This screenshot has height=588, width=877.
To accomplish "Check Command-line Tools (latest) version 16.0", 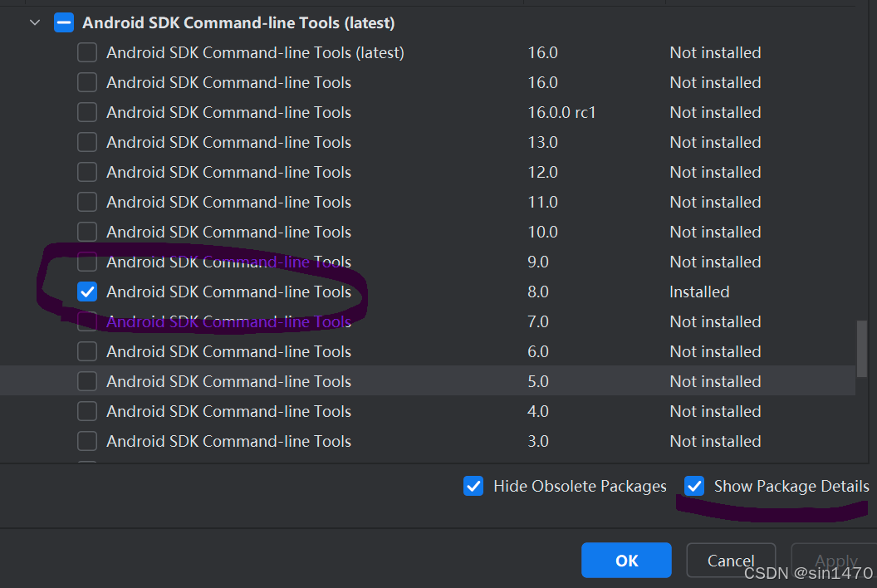I will coord(87,52).
